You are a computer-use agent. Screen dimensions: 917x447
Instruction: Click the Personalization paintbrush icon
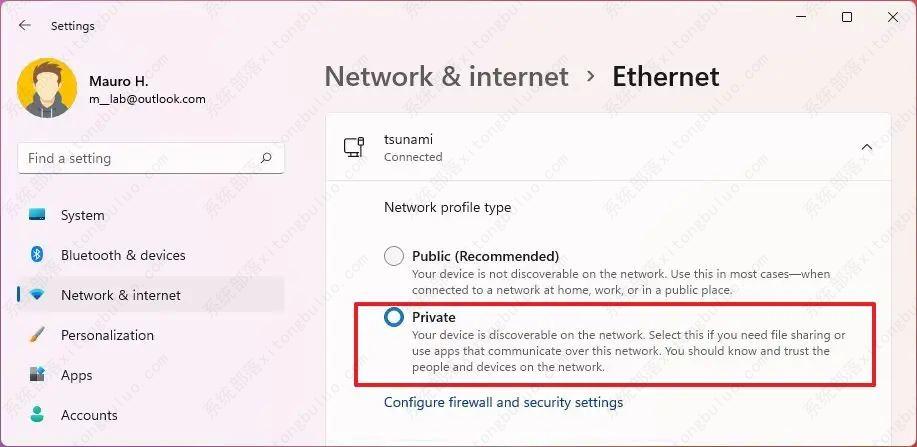pyautogui.click(x=38, y=335)
